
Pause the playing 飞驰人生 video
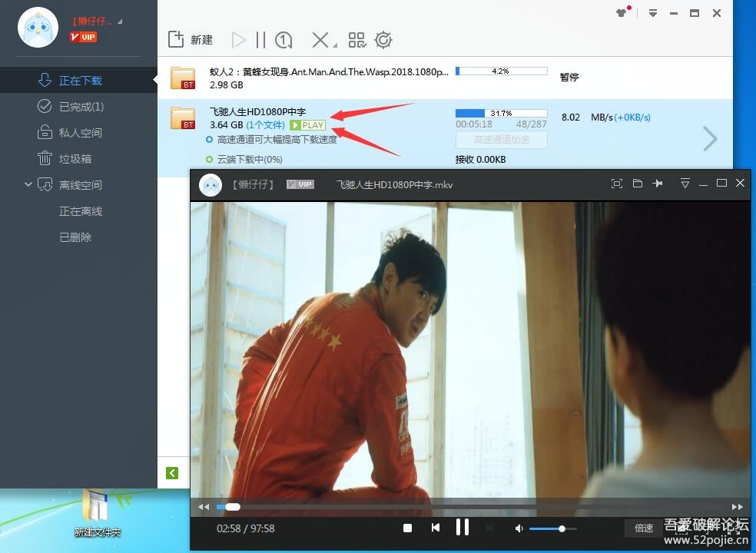tap(463, 528)
